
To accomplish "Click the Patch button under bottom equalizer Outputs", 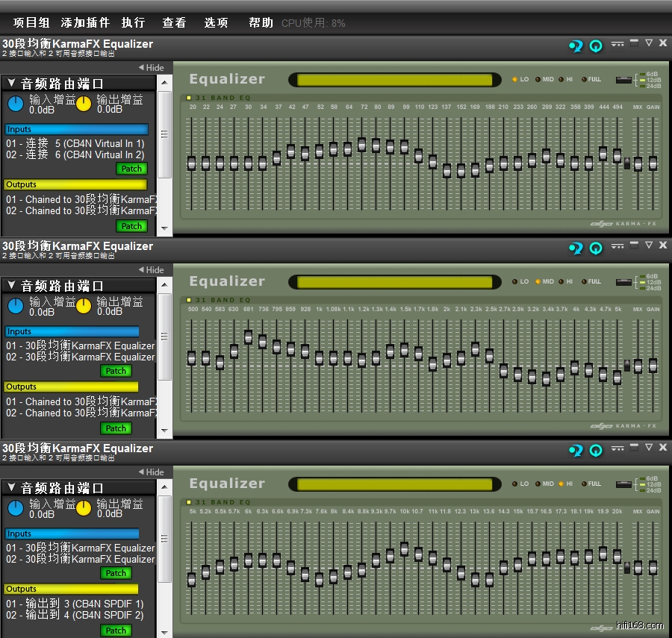I will tap(116, 631).
